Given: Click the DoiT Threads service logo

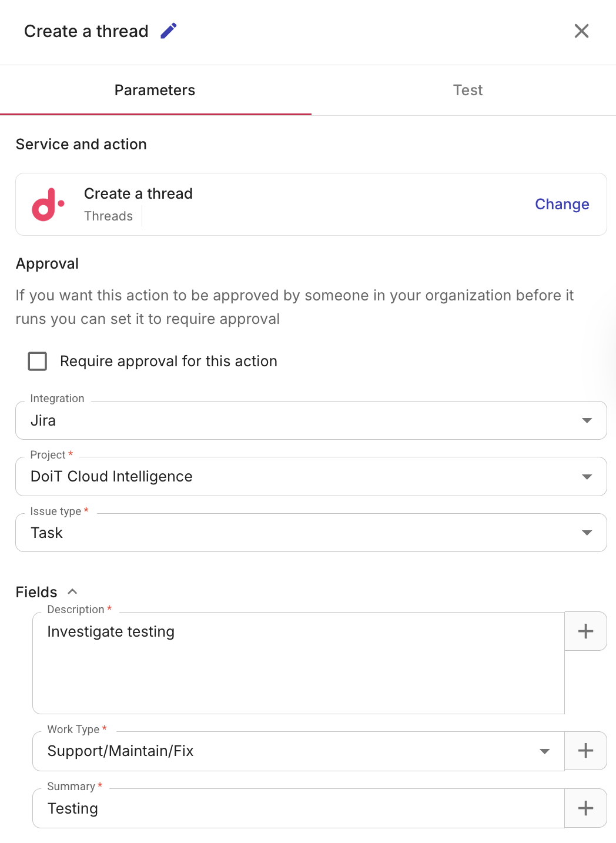Looking at the screenshot, I should (x=48, y=204).
